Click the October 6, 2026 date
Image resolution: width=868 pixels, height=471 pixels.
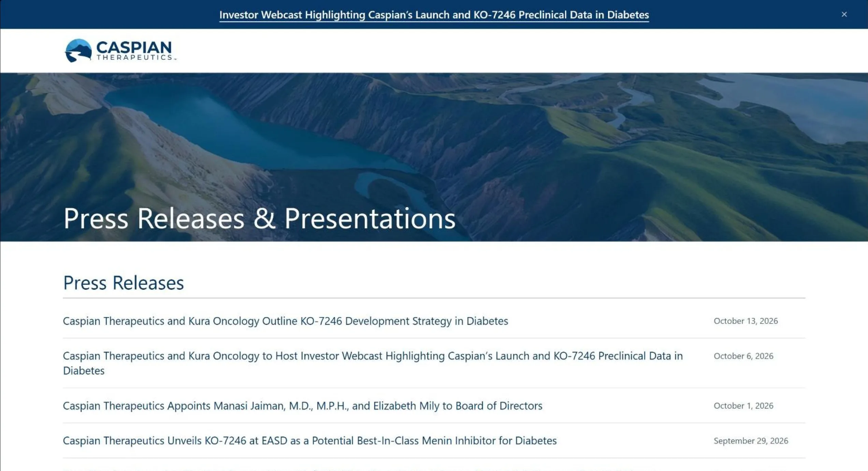pos(743,356)
